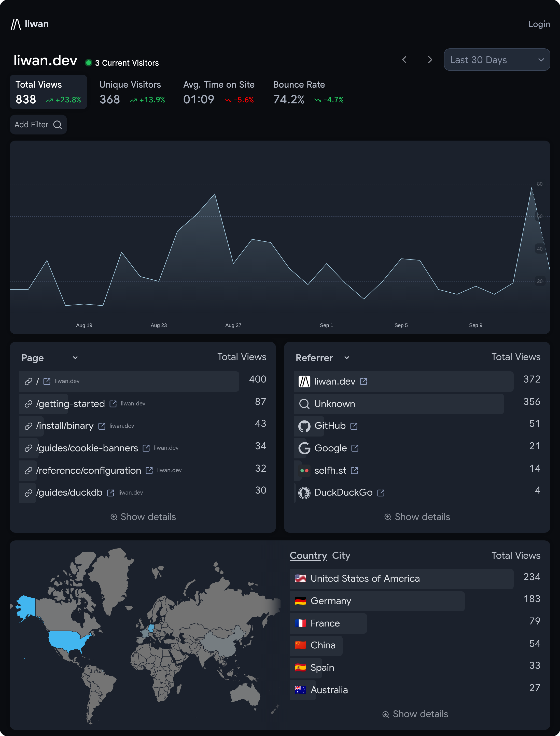Image resolution: width=560 pixels, height=736 pixels.
Task: Show details for the Page table
Action: pos(143,517)
